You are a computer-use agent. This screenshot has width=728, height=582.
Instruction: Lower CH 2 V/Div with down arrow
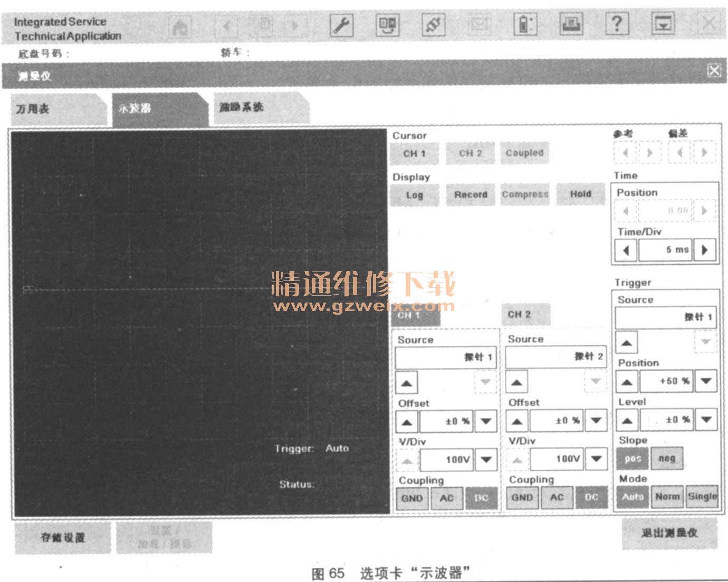pyautogui.click(x=596, y=459)
